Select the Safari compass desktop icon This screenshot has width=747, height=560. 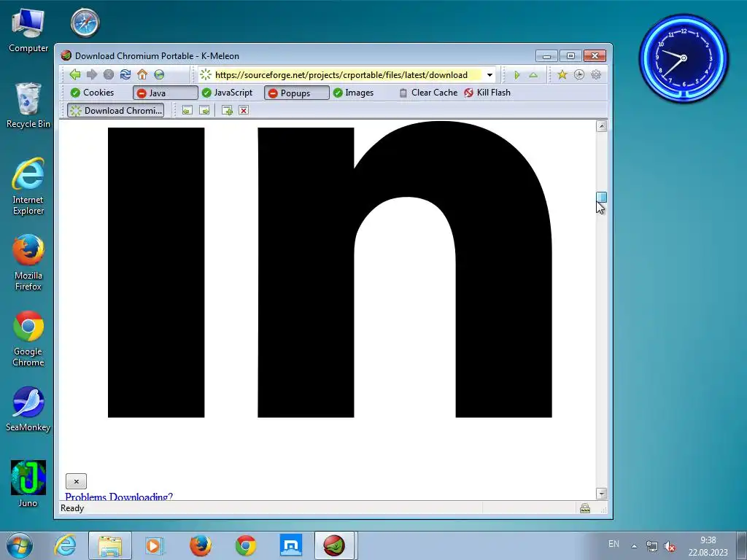85,23
